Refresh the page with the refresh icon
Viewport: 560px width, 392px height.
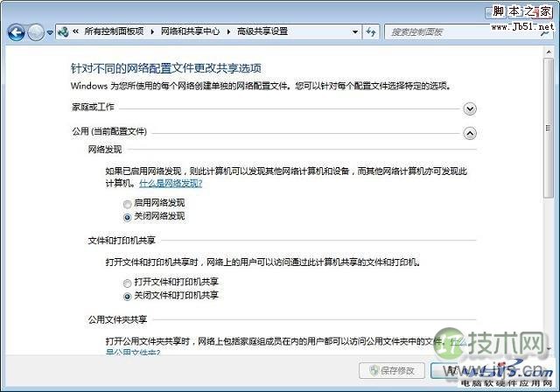(371, 32)
